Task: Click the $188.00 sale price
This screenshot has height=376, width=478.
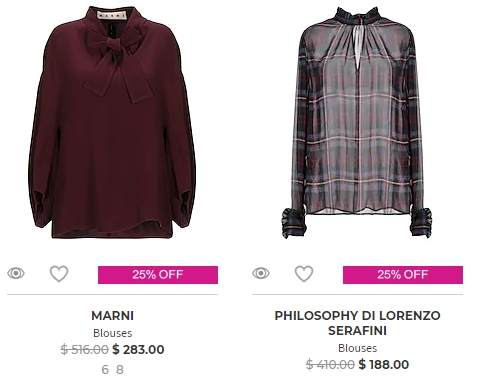Action: tap(384, 364)
